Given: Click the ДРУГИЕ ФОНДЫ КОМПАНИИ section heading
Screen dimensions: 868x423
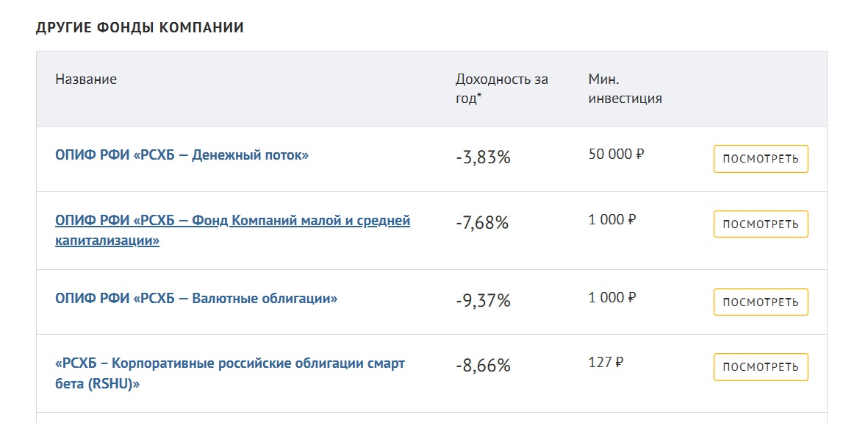Looking at the screenshot, I should coord(140,28).
